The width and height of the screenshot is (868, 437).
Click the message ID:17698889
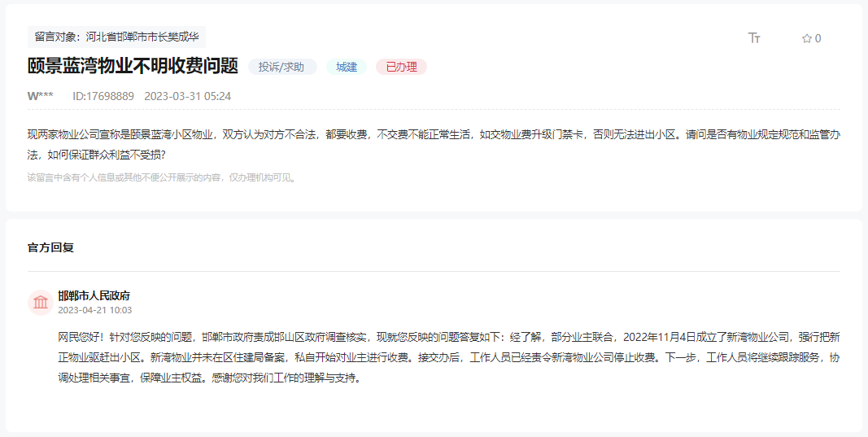[103, 96]
